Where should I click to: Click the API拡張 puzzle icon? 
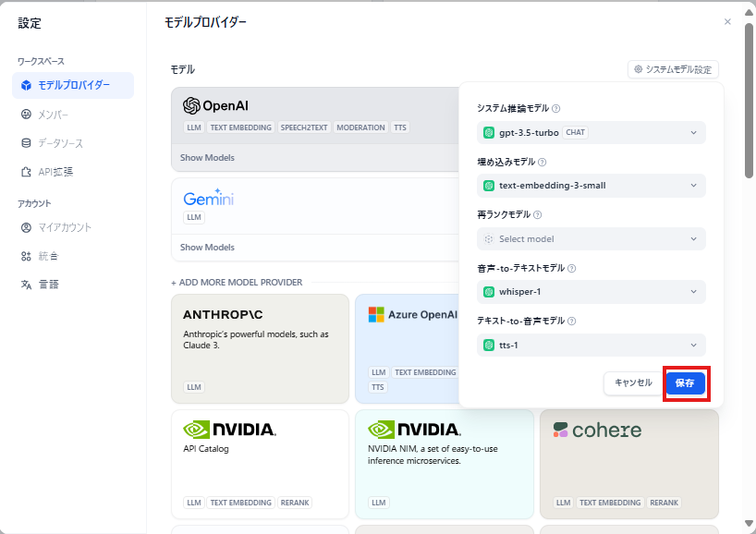click(x=26, y=172)
